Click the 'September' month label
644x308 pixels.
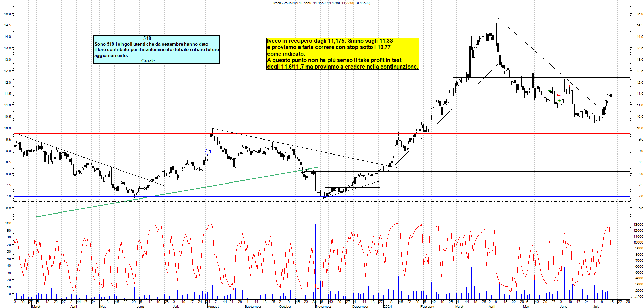click(x=253, y=306)
